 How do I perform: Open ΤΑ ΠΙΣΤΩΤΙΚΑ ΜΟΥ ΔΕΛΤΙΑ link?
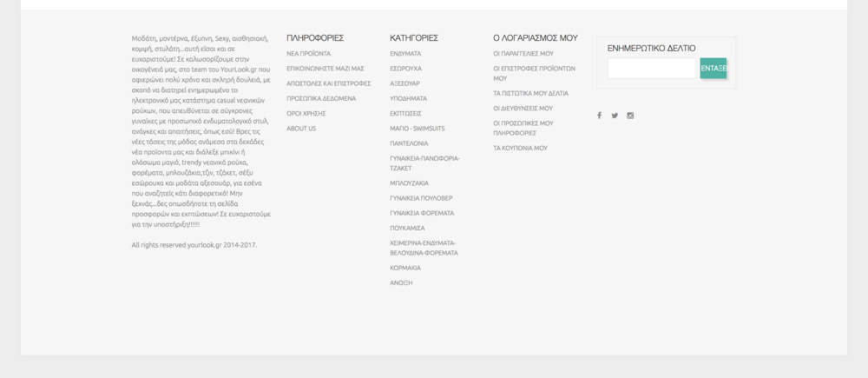(x=530, y=94)
